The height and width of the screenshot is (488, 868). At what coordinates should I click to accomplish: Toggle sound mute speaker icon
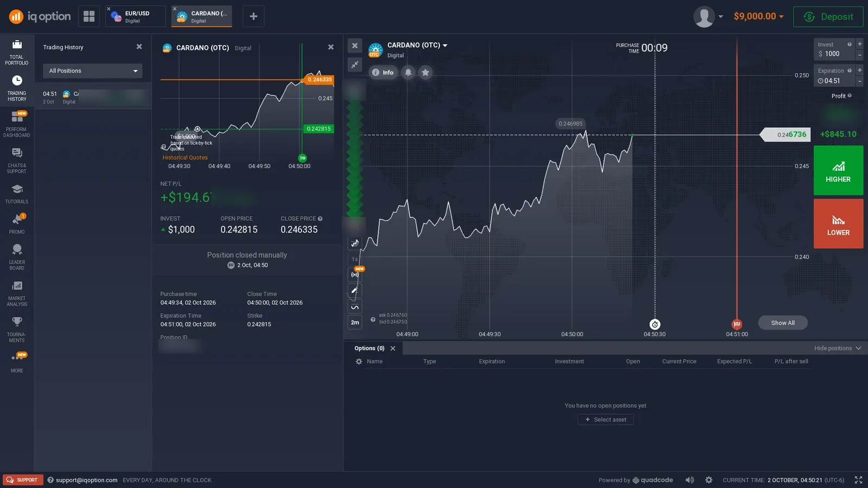[690, 480]
